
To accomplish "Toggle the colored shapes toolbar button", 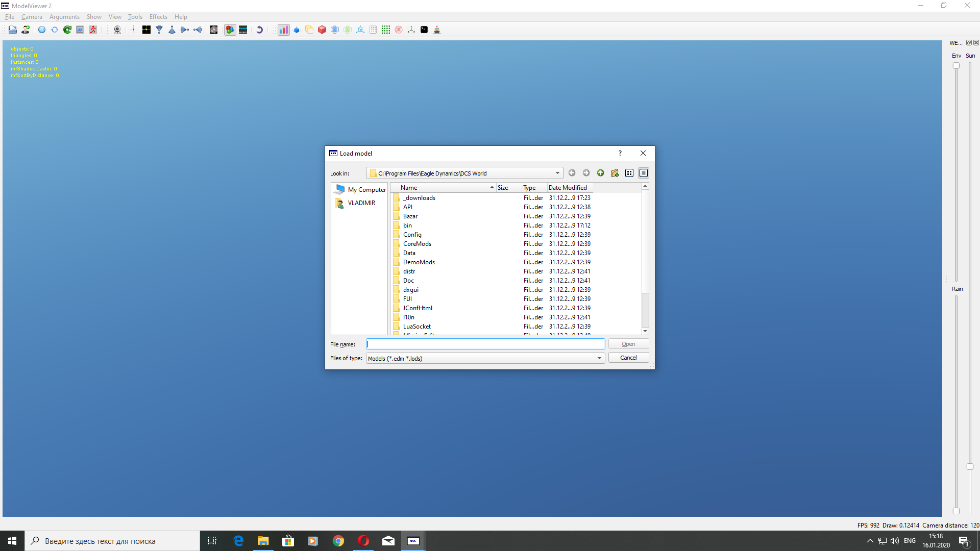I will (230, 30).
